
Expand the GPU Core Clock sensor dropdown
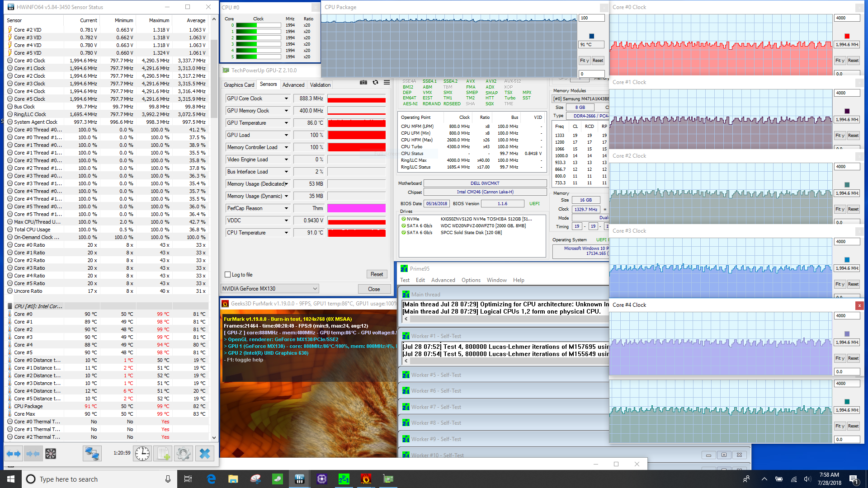click(286, 99)
